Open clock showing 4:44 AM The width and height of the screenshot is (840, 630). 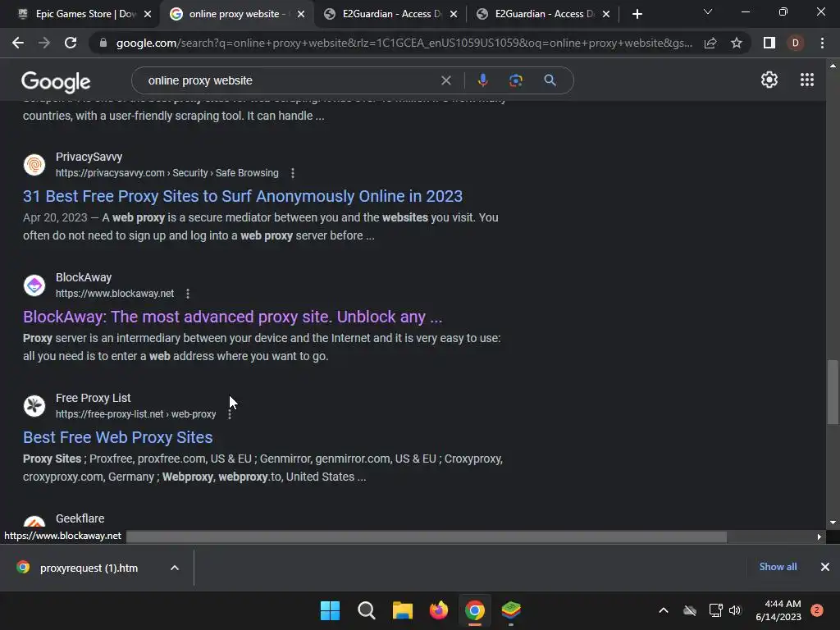(778, 610)
